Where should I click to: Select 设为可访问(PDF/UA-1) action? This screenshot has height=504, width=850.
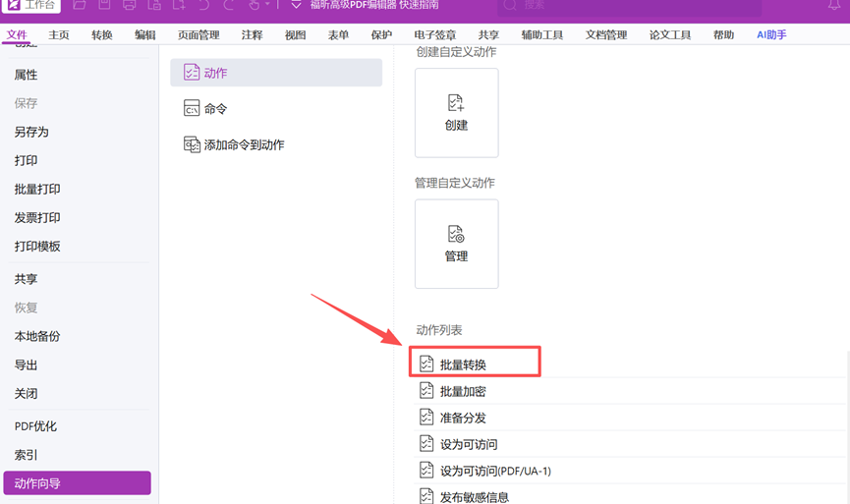click(495, 471)
